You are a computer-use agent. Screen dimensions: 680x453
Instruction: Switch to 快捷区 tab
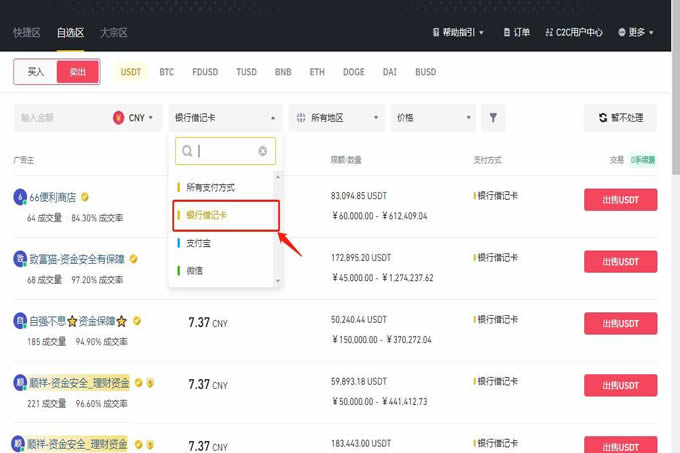point(26,33)
